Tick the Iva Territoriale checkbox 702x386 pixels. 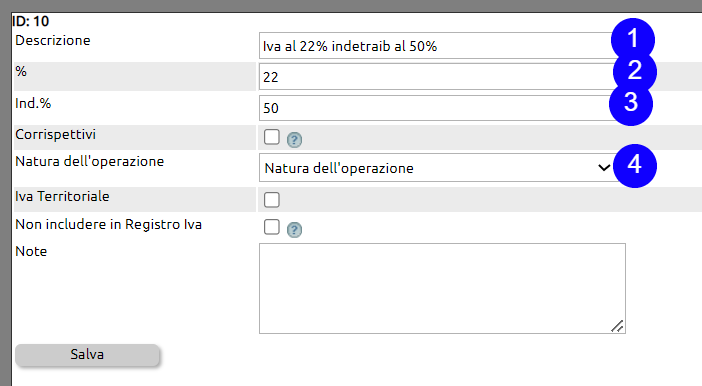272,200
